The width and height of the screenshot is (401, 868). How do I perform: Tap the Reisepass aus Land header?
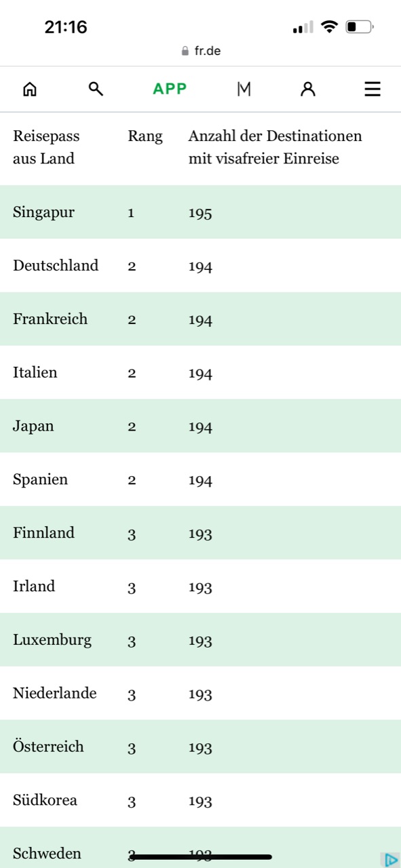pyautogui.click(x=46, y=147)
